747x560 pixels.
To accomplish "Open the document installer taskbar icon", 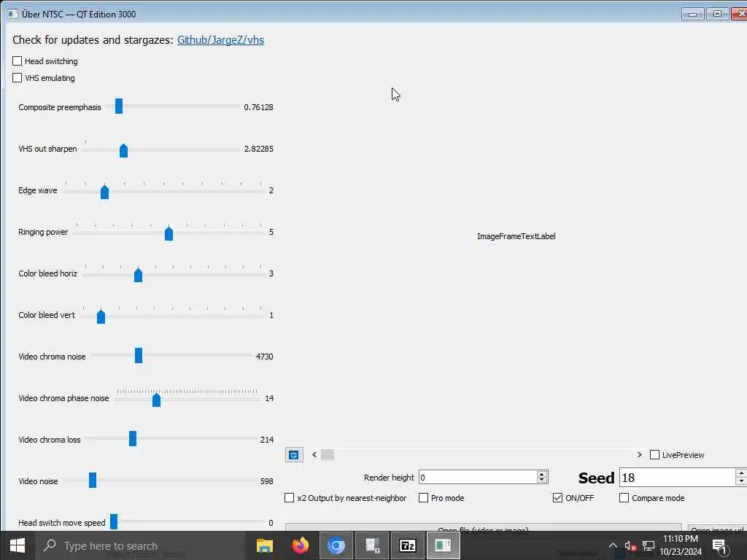I will [371, 545].
